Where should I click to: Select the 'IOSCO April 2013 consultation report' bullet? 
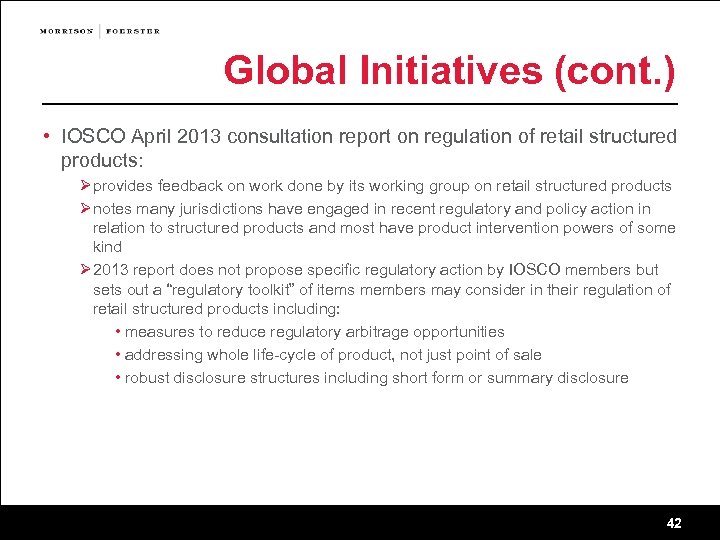pyautogui.click(x=369, y=148)
